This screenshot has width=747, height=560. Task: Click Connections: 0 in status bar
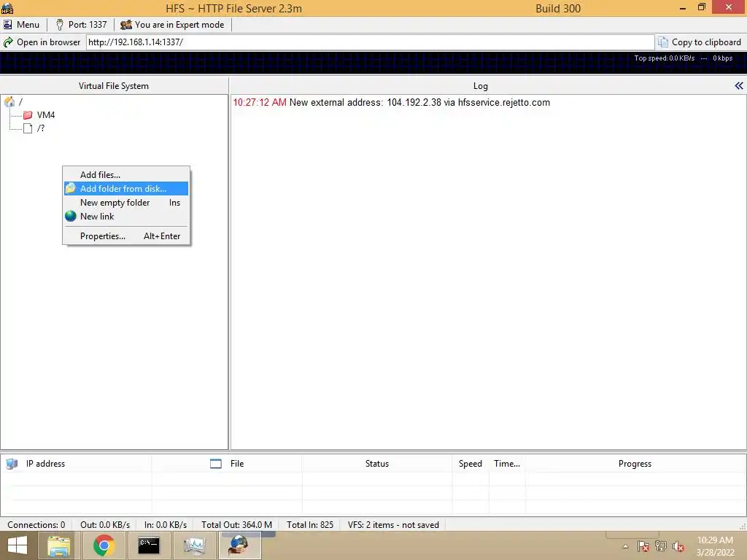36,525
